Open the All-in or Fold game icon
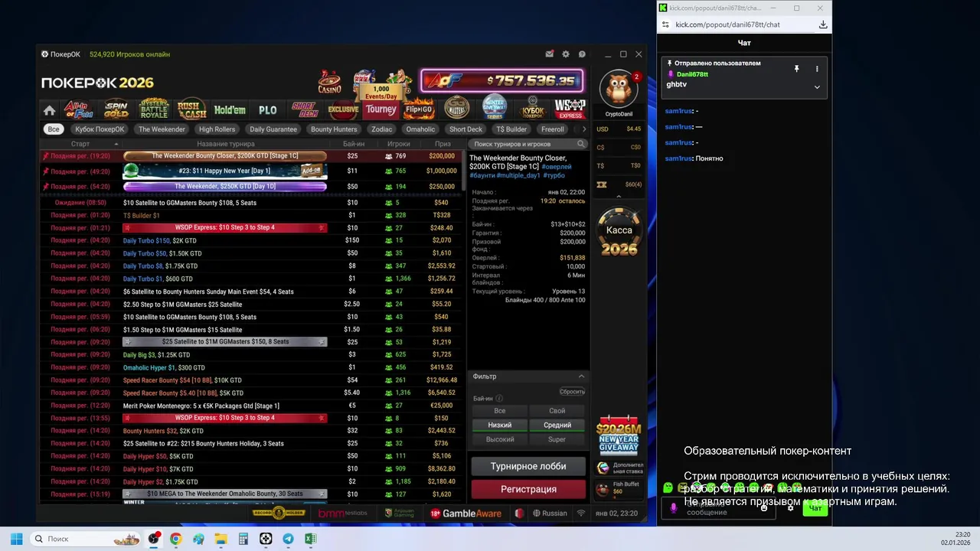The width and height of the screenshot is (980, 551). 79,109
